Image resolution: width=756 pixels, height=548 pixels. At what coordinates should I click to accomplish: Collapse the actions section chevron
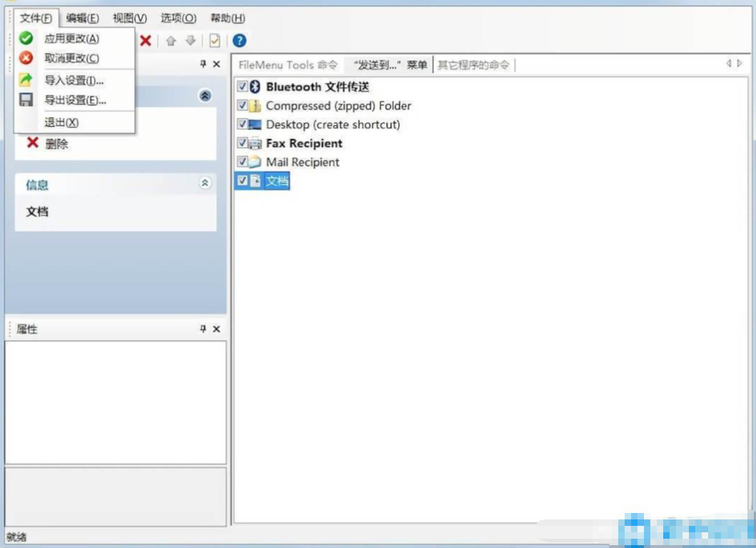[205, 96]
